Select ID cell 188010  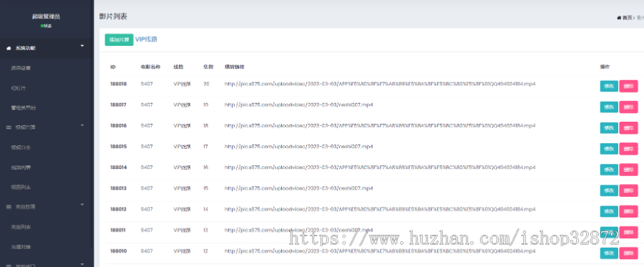pos(118,251)
